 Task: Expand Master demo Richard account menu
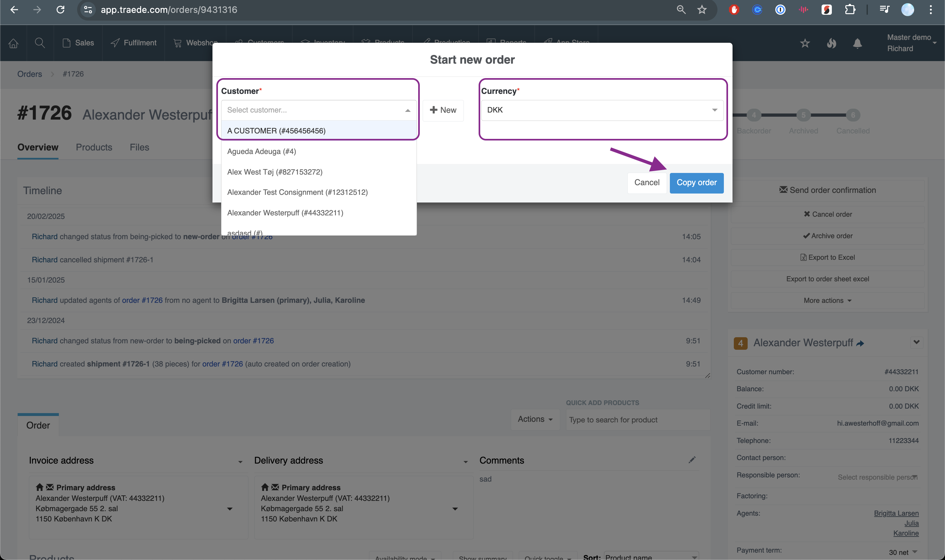tap(912, 43)
